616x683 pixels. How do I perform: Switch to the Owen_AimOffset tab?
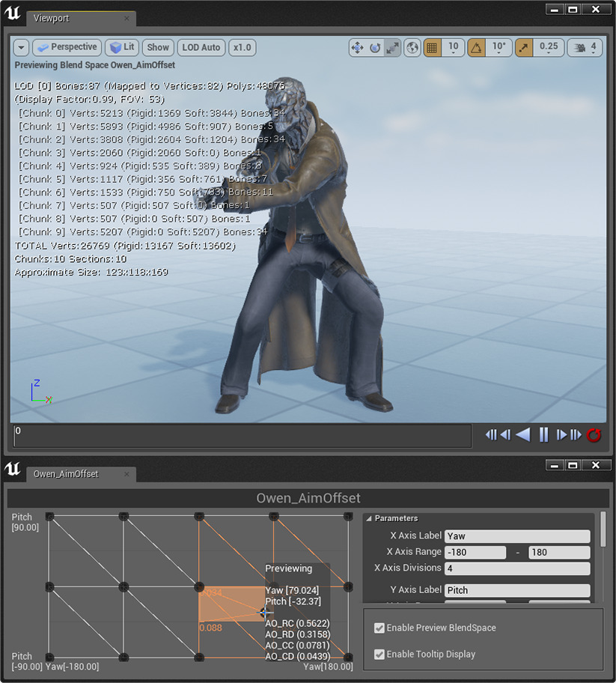tap(66, 474)
